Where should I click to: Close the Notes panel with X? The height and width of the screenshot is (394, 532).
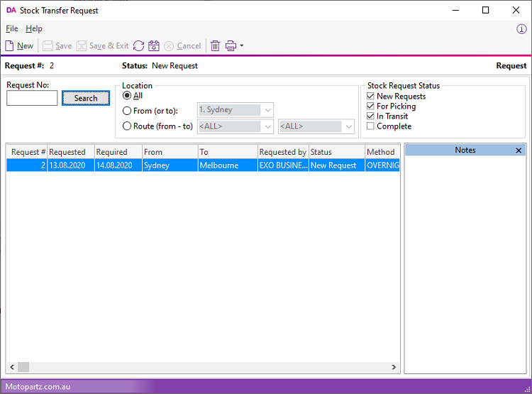tap(519, 151)
